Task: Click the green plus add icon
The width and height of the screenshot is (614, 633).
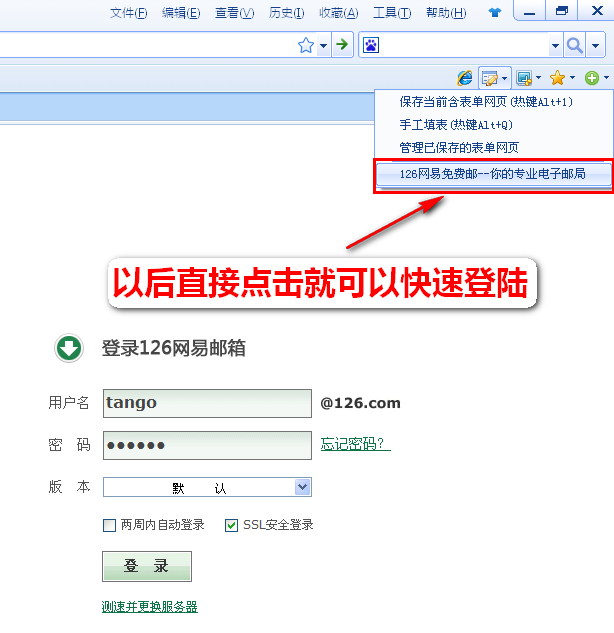Action: 592,78
